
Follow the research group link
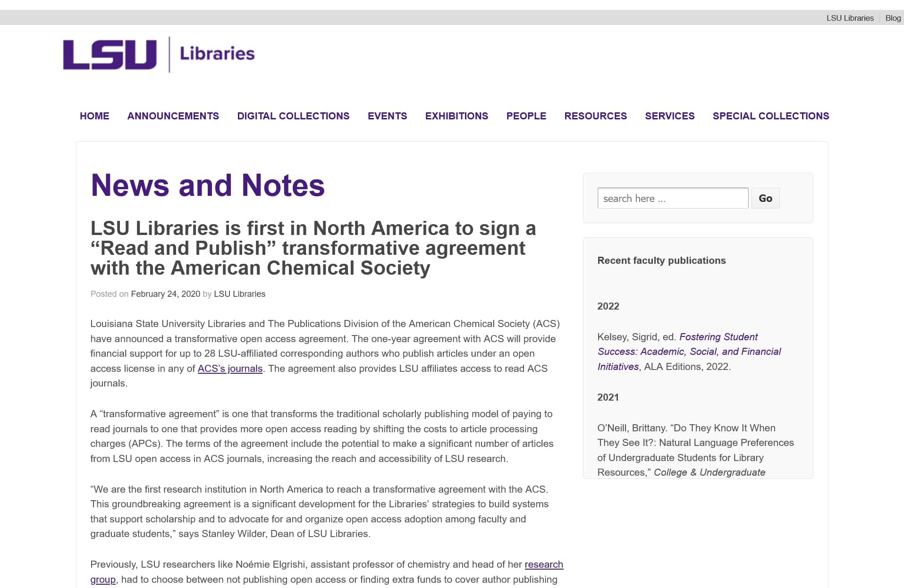pyautogui.click(x=543, y=564)
